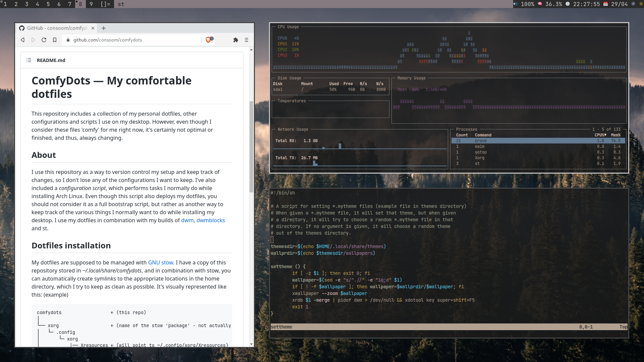Screen dimensions: 644x362
Task: Click the memory brain icon in status bar
Action: [x=540, y=4]
